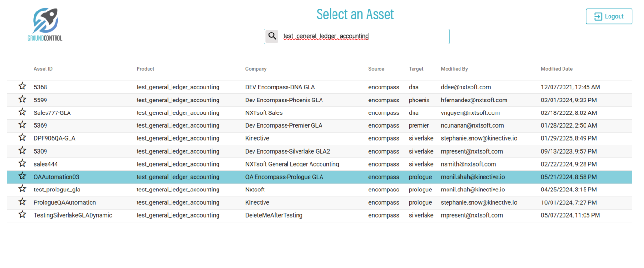
Task: Favorite asset 5368 with its star
Action: (22, 87)
